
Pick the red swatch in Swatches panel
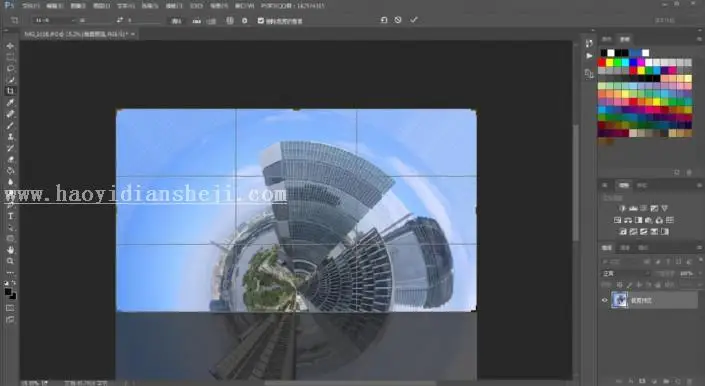coord(602,62)
